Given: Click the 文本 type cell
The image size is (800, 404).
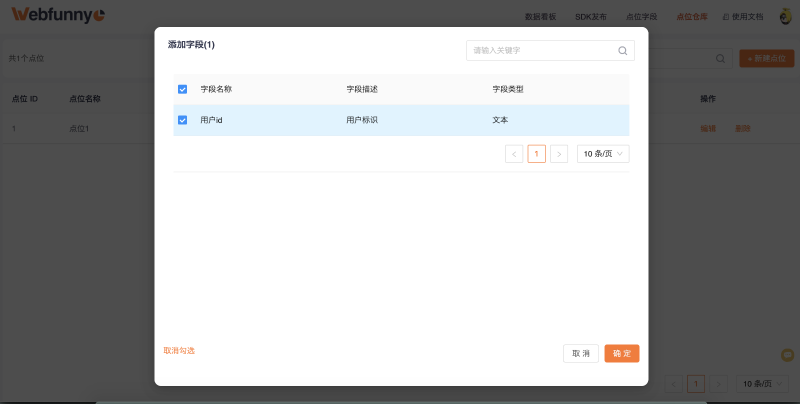Looking at the screenshot, I should click(x=500, y=120).
